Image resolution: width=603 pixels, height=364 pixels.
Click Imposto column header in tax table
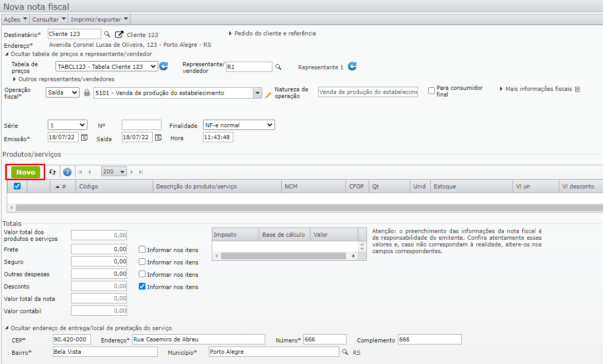click(235, 235)
